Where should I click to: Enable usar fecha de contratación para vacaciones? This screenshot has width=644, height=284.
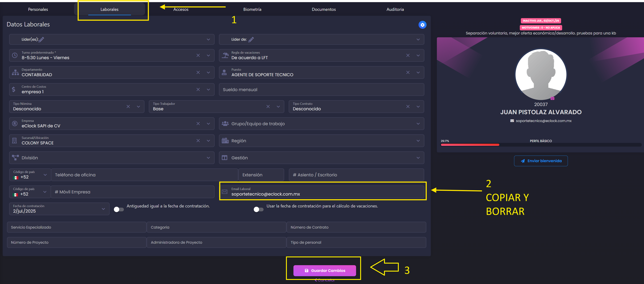(x=259, y=209)
